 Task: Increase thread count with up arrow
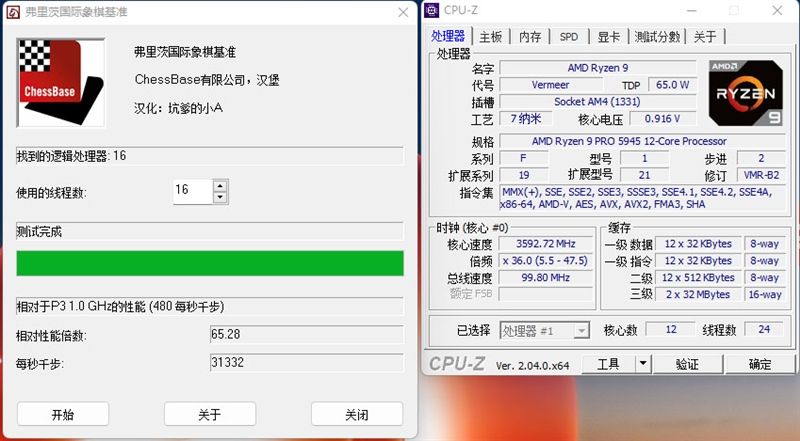220,186
